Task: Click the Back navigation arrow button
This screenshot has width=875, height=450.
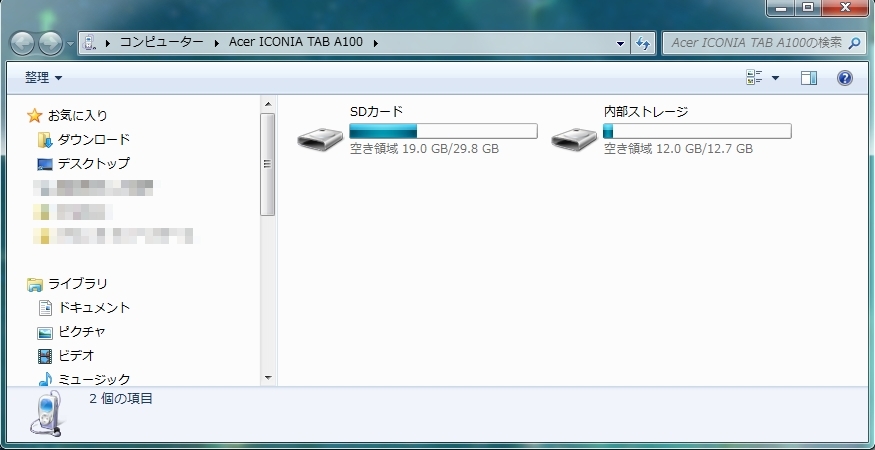Action: tap(22, 44)
